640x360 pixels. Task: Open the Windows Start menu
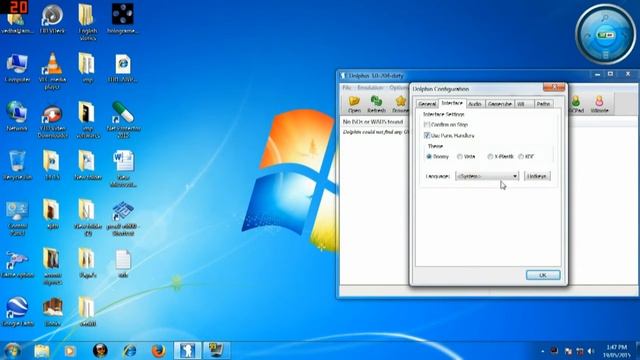pyautogui.click(x=12, y=351)
